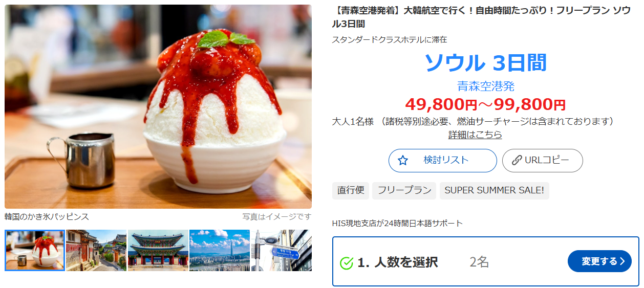The width and height of the screenshot is (644, 288).
Task: Open the 詳細はこちら link
Action: click(x=475, y=135)
